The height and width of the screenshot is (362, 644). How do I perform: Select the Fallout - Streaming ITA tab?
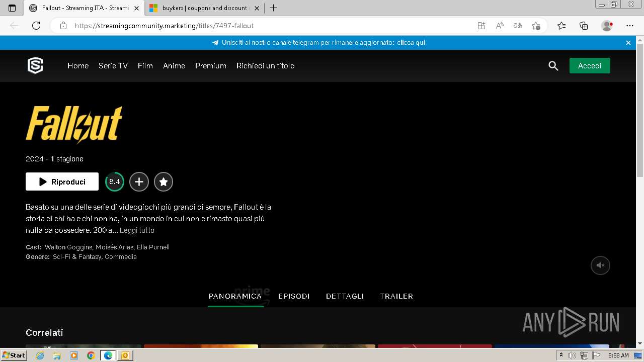[x=85, y=8]
